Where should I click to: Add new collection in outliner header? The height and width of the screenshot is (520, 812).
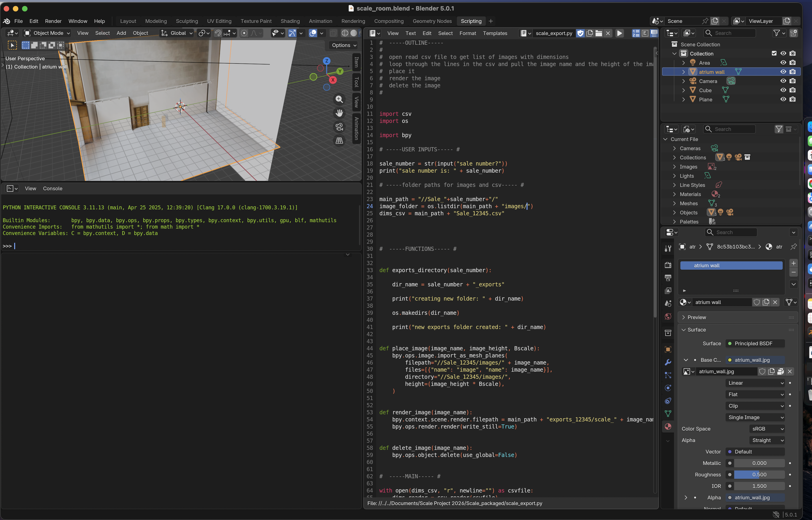(793, 33)
